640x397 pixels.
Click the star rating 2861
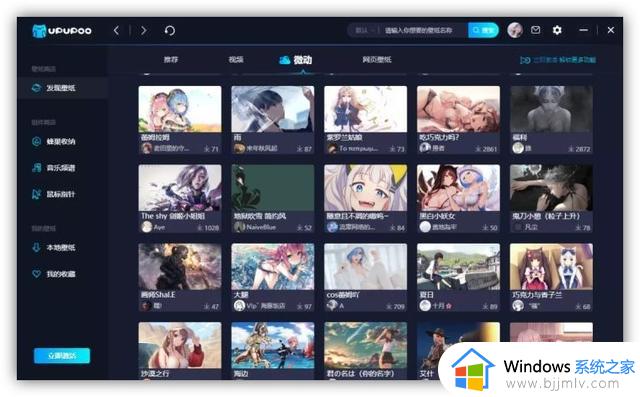(x=487, y=149)
